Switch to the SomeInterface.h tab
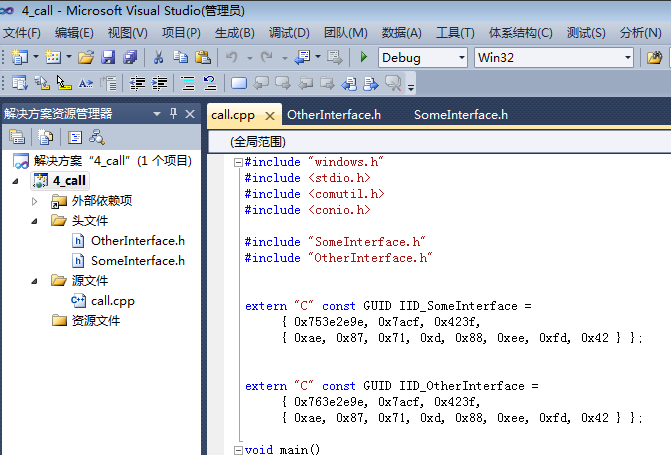The height and width of the screenshot is (455, 671). point(461,115)
